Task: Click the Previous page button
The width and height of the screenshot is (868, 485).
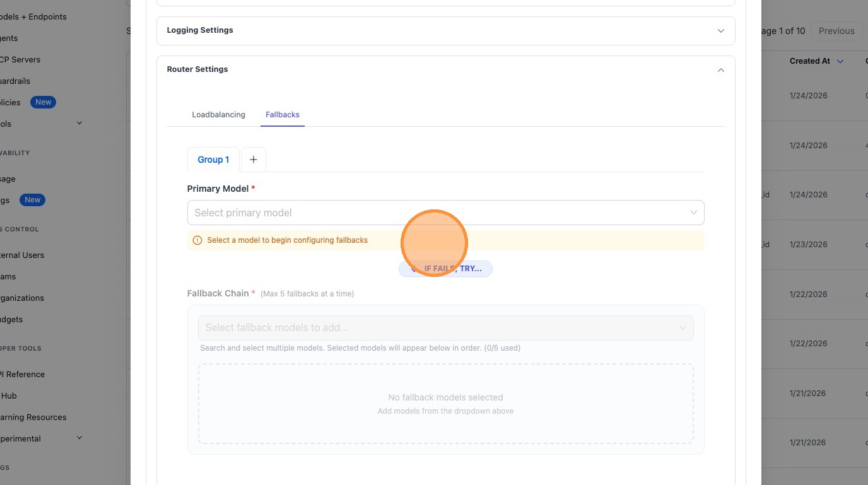Action: (x=836, y=31)
